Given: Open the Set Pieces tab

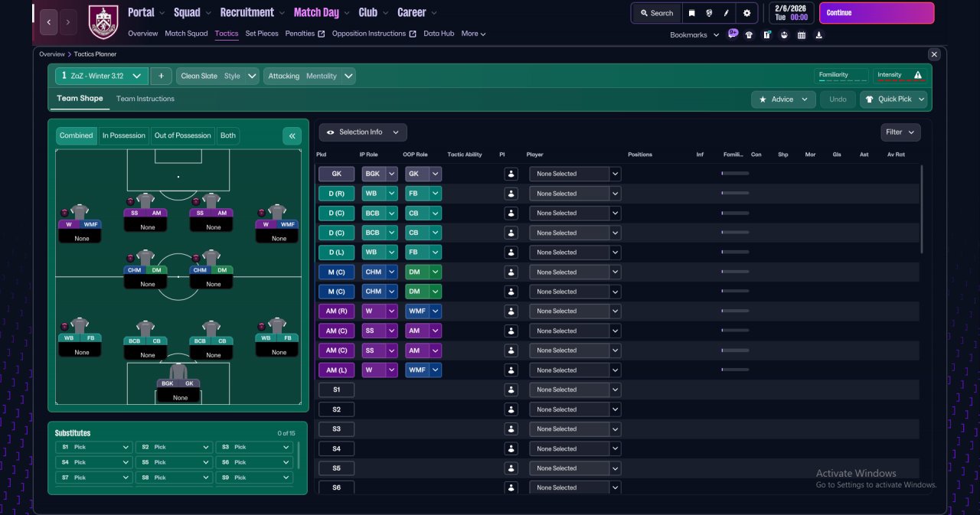Looking at the screenshot, I should tap(262, 34).
